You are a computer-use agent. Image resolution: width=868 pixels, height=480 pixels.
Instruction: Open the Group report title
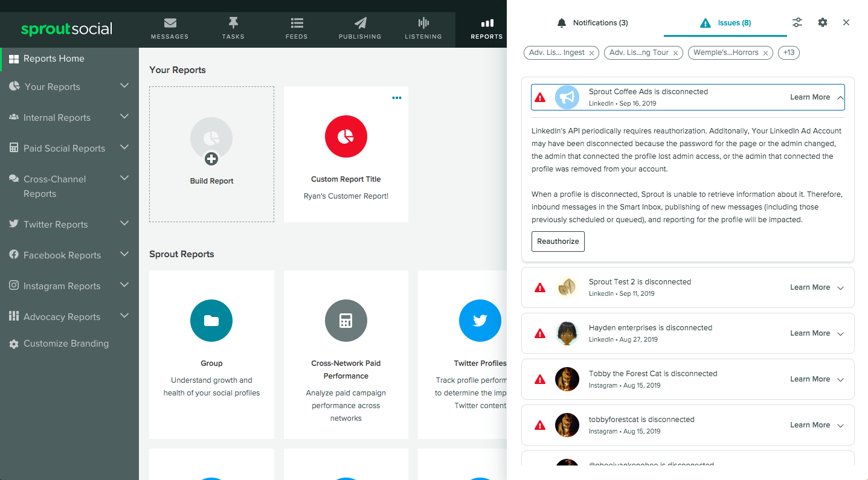tap(211, 363)
